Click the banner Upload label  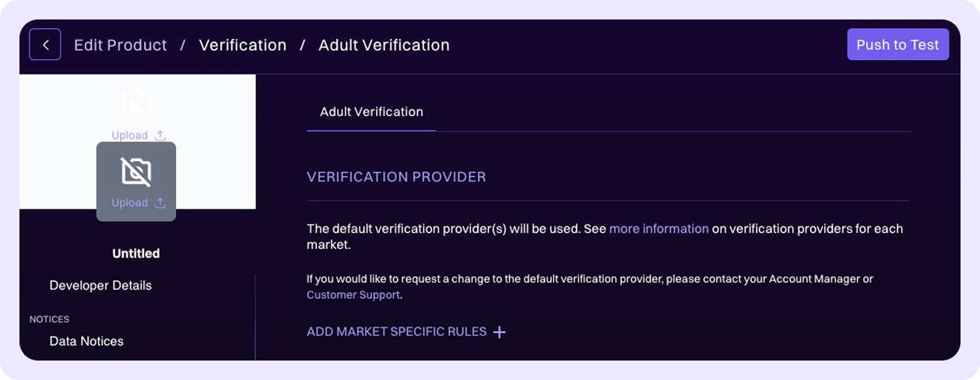pos(129,135)
